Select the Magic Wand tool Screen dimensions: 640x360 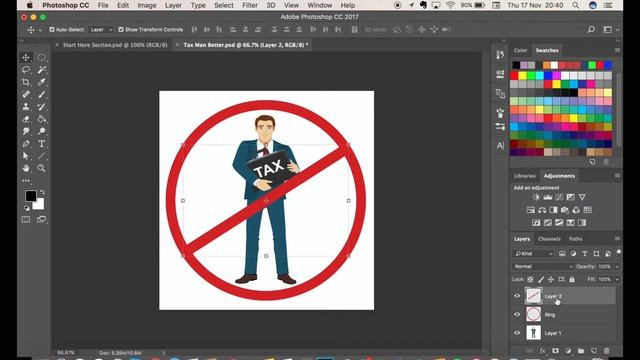tap(41, 70)
